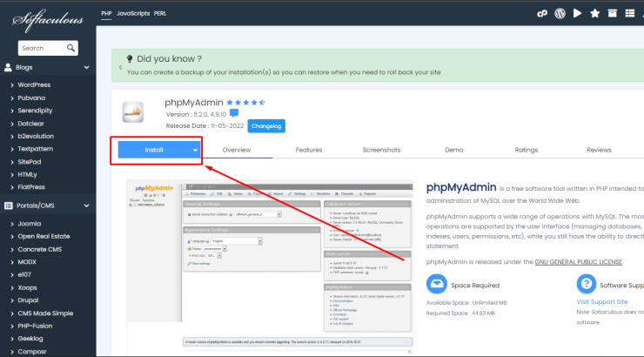Viewport: 644px width, 357px height.
Task: Select Xoops in the sidebar
Action: click(x=27, y=287)
